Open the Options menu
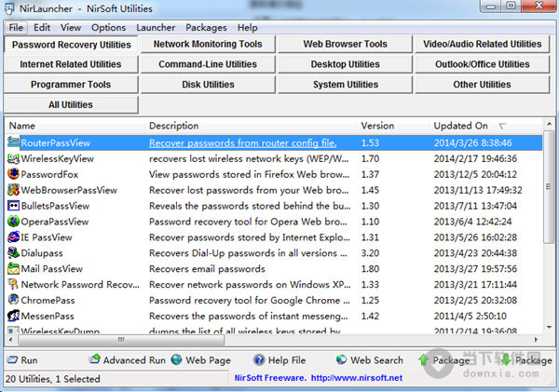 [x=108, y=27]
